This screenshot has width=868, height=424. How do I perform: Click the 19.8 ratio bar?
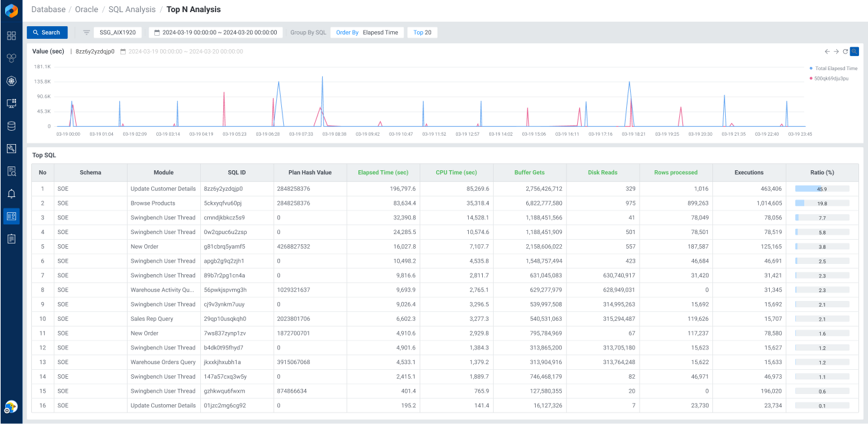[822, 203]
